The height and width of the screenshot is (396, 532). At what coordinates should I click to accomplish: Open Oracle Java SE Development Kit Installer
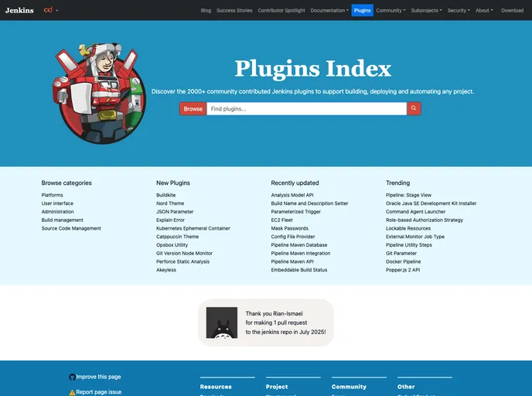(431, 203)
